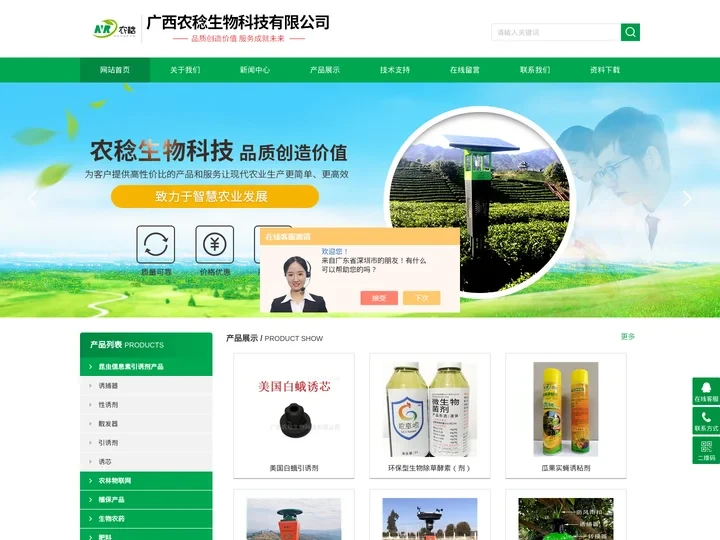Image resolution: width=720 pixels, height=540 pixels.
Task: Open 诱捕器 subcategory
Action: click(x=146, y=386)
